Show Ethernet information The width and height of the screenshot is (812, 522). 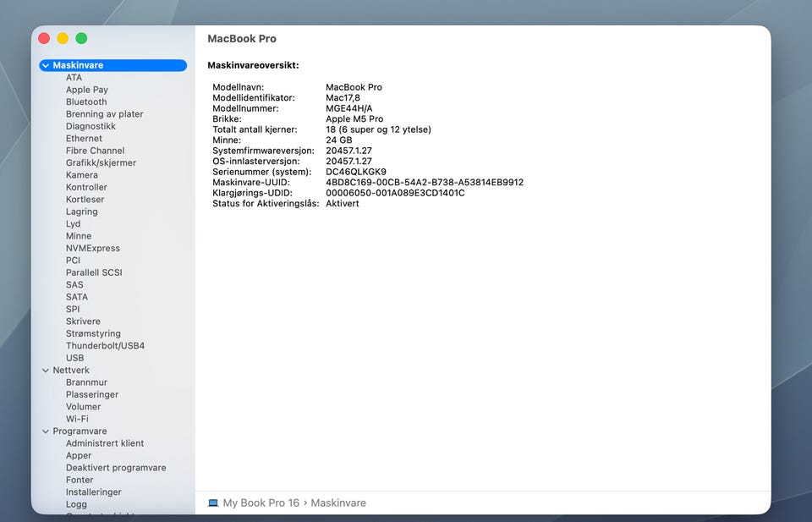tap(84, 138)
